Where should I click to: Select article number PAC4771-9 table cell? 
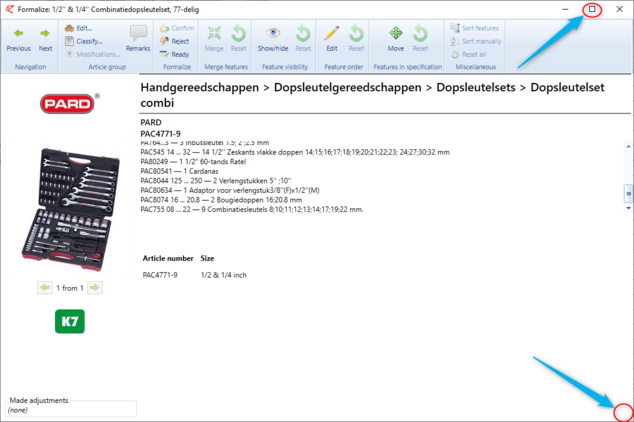160,275
